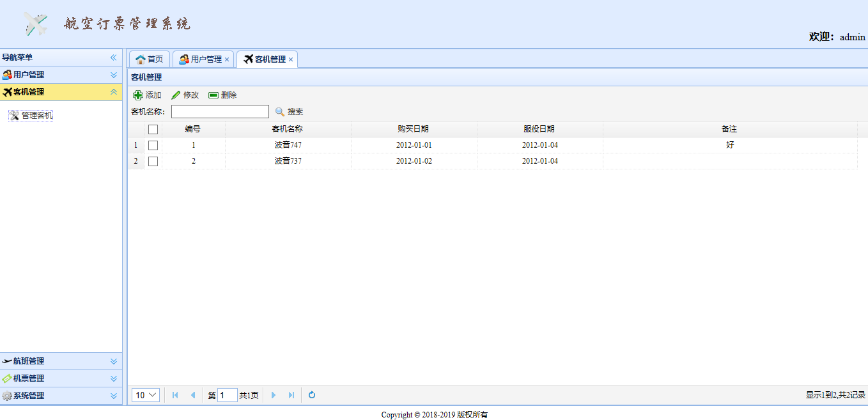Go to the first page arrow
This screenshot has width=868, height=420.
175,395
